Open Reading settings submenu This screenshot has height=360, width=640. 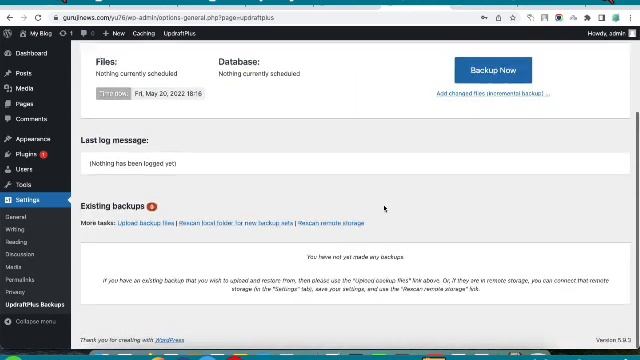click(16, 242)
